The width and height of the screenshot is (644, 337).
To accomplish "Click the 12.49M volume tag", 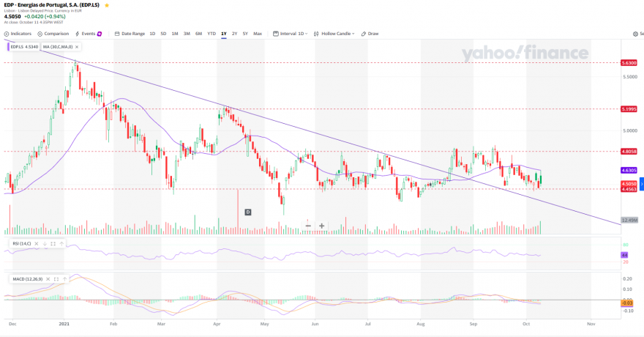I will coord(629,221).
